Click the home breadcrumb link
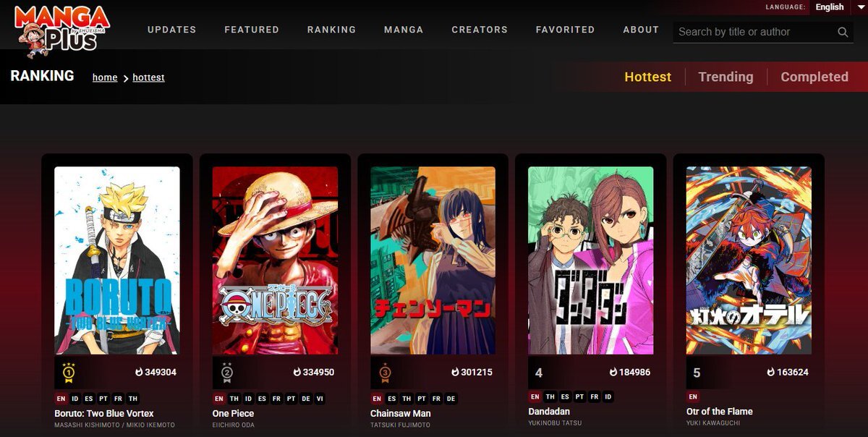868x437 pixels. tap(105, 77)
